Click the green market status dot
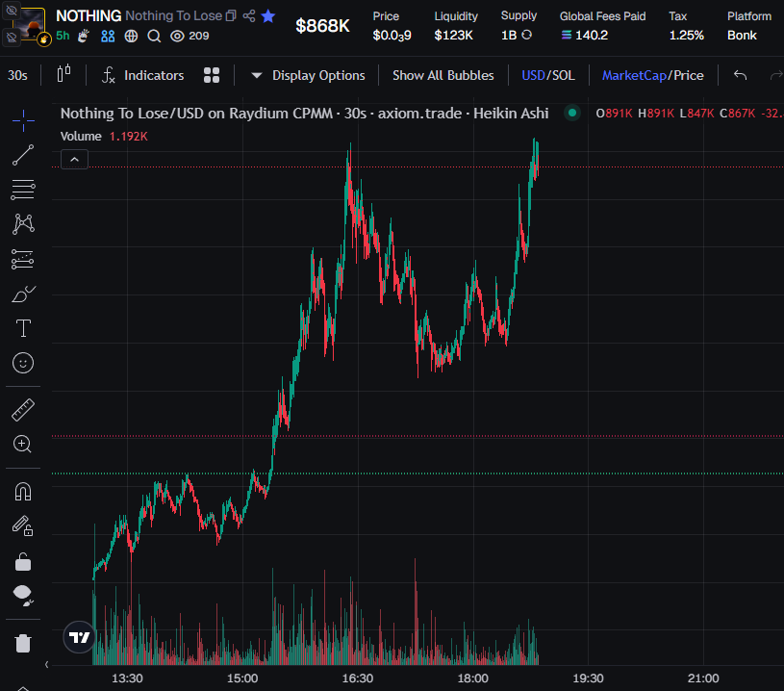Viewport: 784px width, 691px height. 572,114
